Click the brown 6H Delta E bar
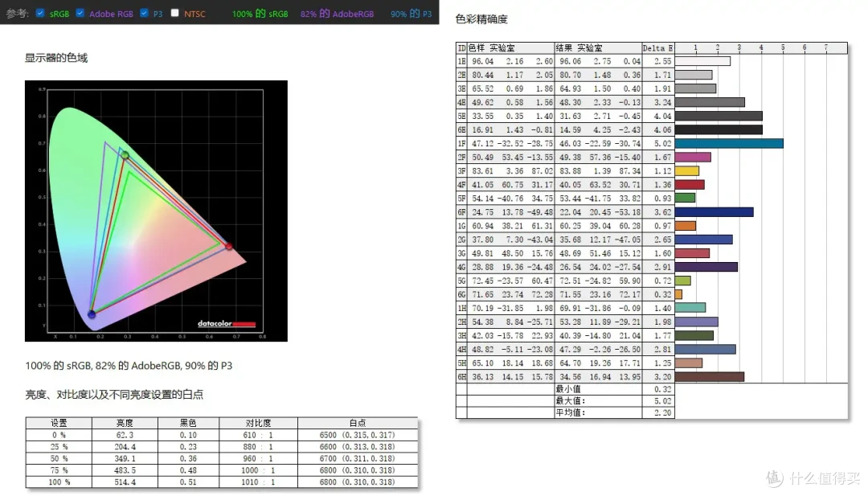The height and width of the screenshot is (496, 868). click(x=710, y=377)
